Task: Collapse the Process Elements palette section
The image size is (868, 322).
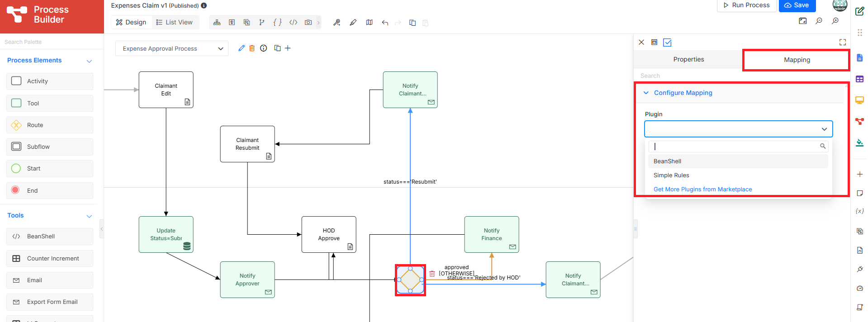Action: click(x=89, y=61)
